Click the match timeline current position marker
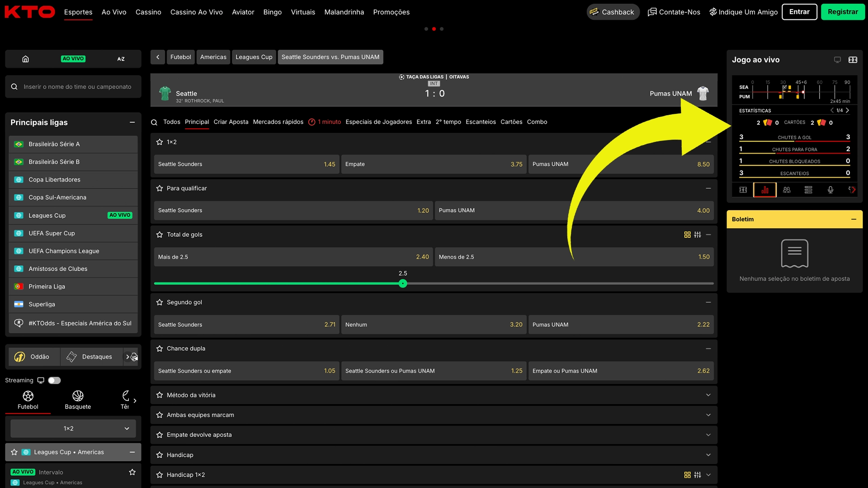 [x=803, y=92]
